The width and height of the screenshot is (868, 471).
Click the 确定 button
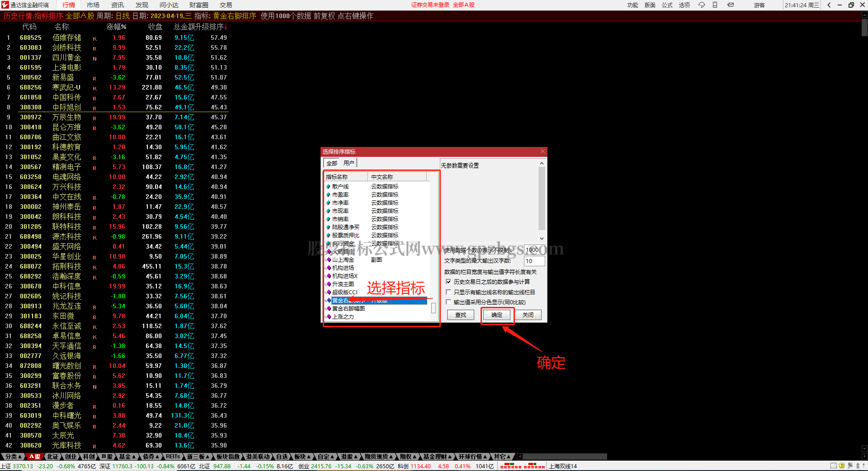(497, 315)
